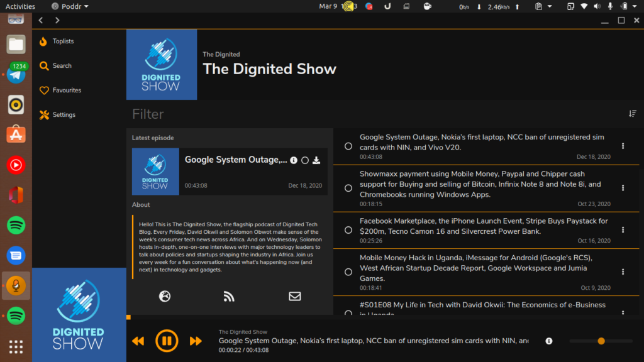This screenshot has height=362, width=644.
Task: Click the caffeine cup icon in top bar
Action: (x=428, y=6)
